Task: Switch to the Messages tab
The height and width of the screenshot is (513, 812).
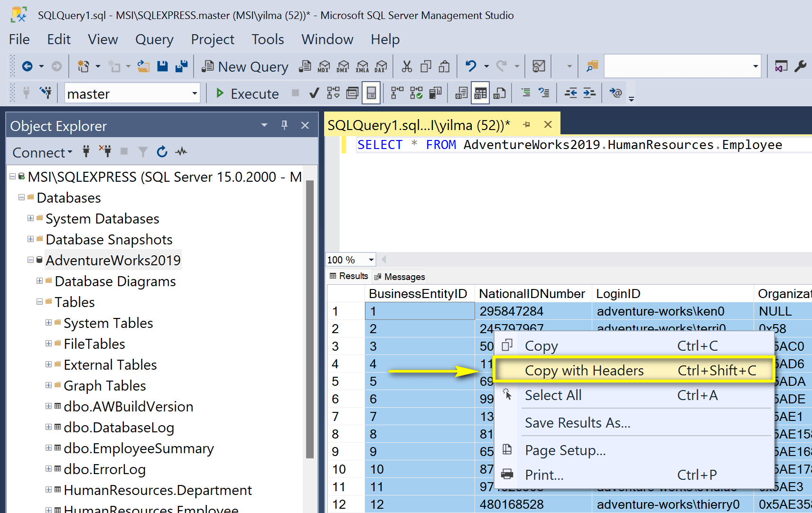Action: [x=400, y=277]
